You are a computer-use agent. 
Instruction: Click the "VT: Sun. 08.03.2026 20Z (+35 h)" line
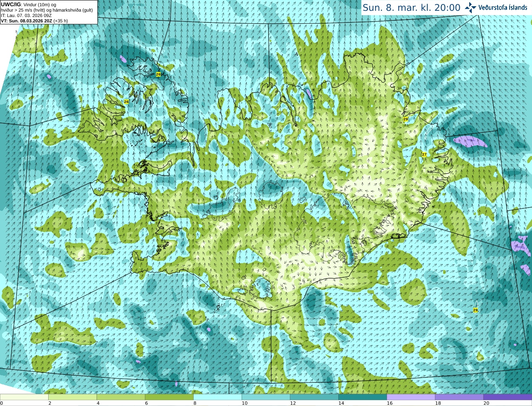coord(34,20)
